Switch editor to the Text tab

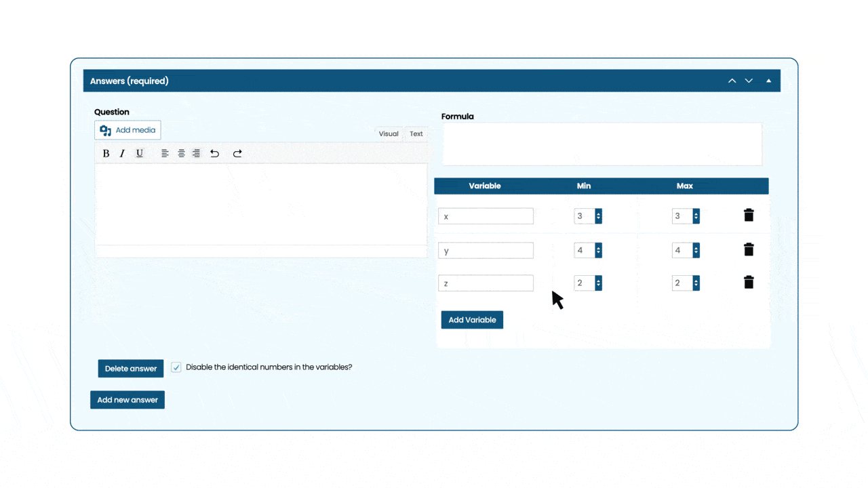pyautogui.click(x=416, y=134)
